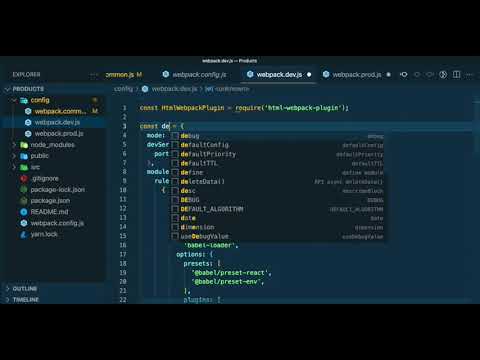Choose 'defaultConfig' suggestion
The height and width of the screenshot is (360, 480).
pos(277,145)
